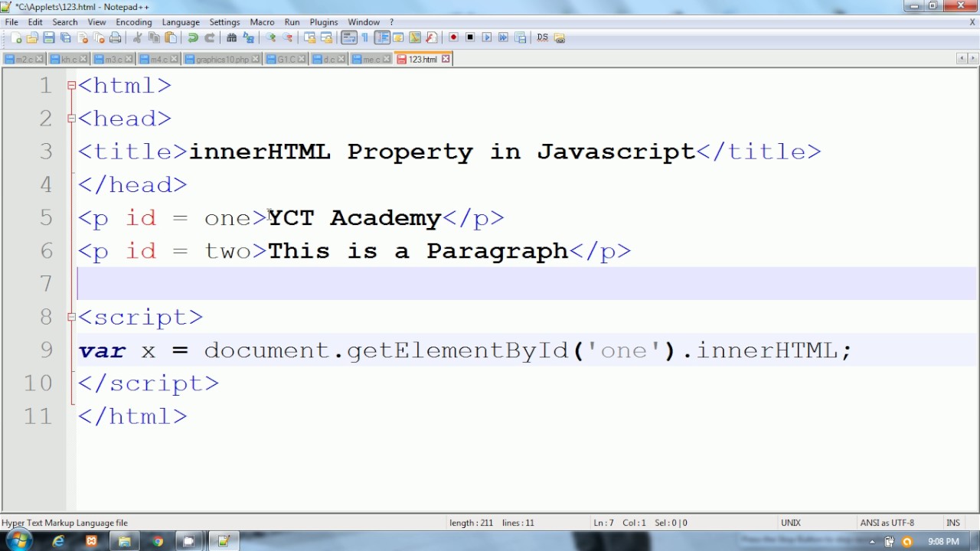Click the taskbar clock showing 9:08 PM
Viewport: 980px width, 551px height.
943,542
